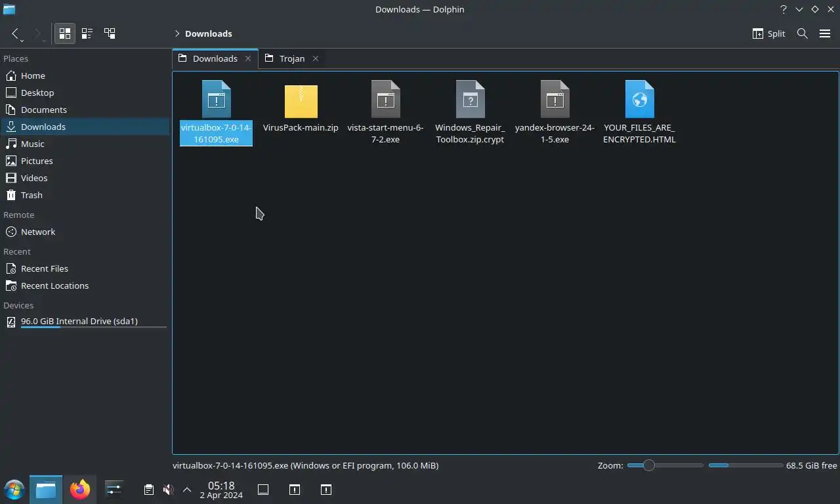Open 96.0 GiB Internal Drive (sda1)

point(85,322)
